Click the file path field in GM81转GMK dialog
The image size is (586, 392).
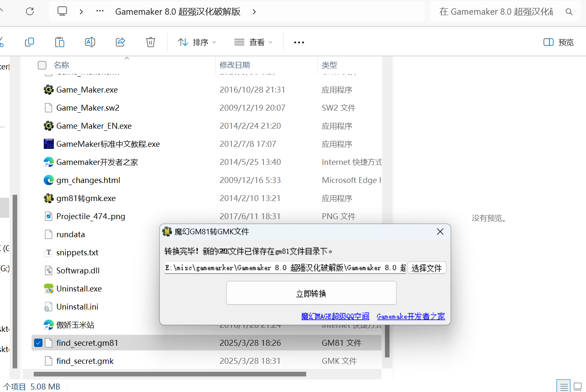[285, 268]
